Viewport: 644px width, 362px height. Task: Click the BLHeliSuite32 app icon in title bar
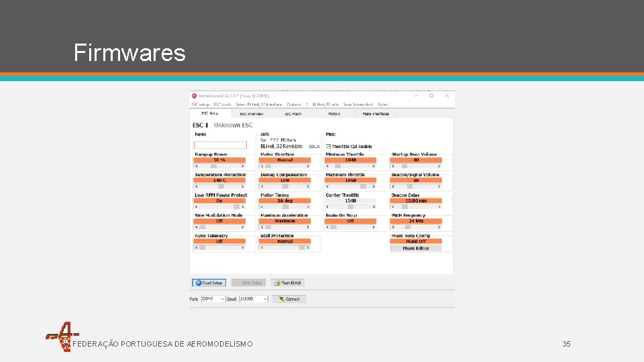(x=195, y=96)
